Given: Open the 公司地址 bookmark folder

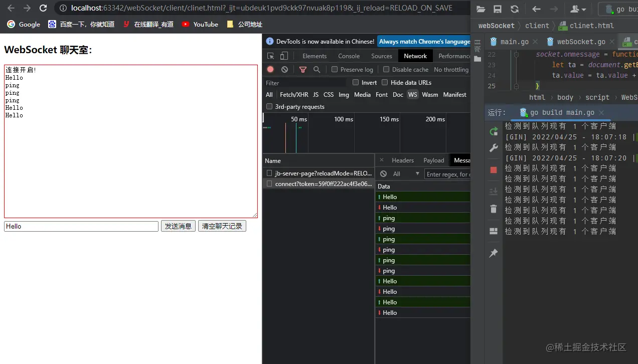Looking at the screenshot, I should click(244, 24).
